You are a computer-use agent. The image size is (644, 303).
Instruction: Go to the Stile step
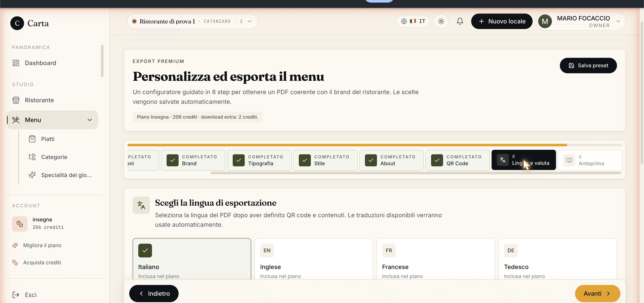tap(325, 160)
